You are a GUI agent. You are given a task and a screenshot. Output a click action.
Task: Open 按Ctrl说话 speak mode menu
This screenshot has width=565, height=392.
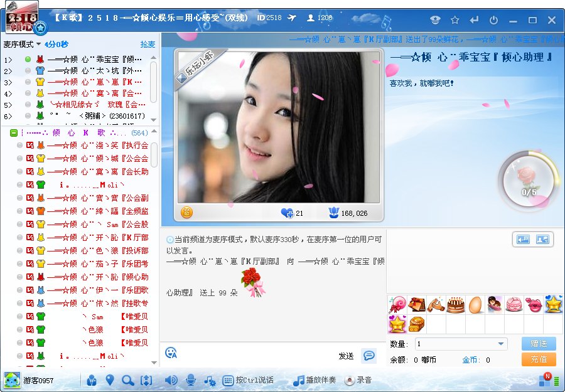pyautogui.click(x=248, y=380)
